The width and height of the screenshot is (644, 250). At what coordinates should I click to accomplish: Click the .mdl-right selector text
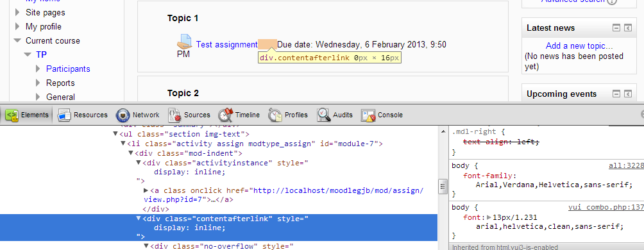coord(474,132)
